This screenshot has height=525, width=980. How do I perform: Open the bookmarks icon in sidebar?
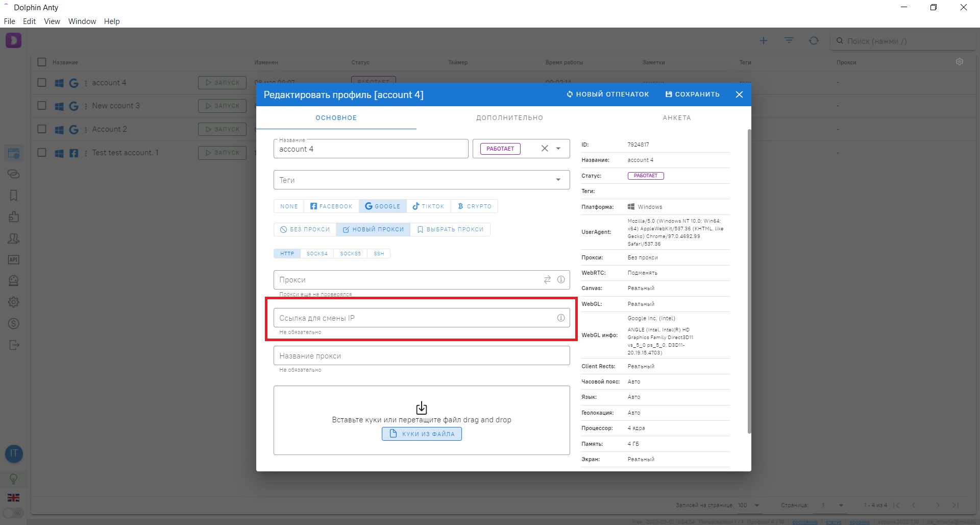(14, 196)
